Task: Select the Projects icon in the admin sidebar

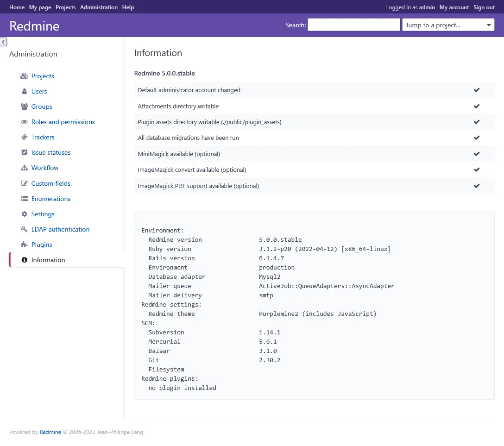Action: pyautogui.click(x=24, y=76)
